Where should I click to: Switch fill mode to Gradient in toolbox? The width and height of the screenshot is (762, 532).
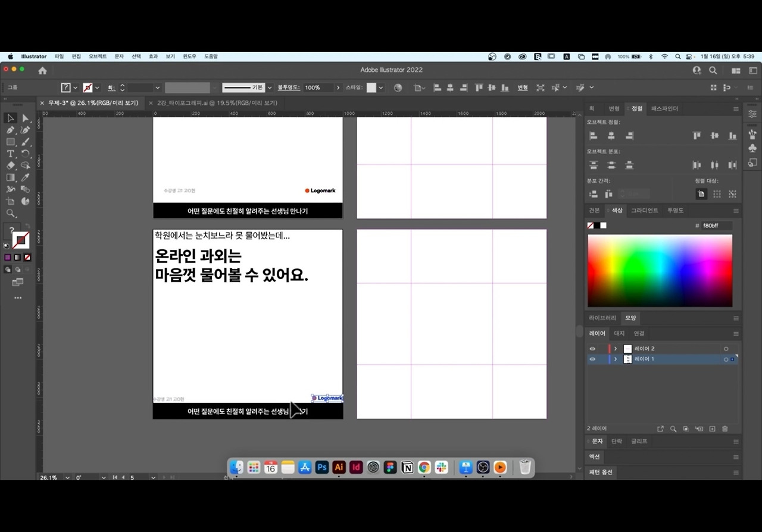pos(17,258)
